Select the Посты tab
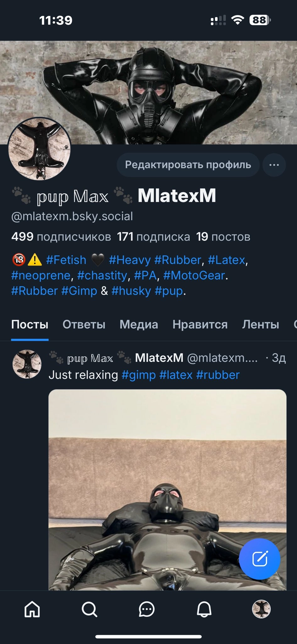Image resolution: width=297 pixels, height=644 pixels. click(x=30, y=325)
